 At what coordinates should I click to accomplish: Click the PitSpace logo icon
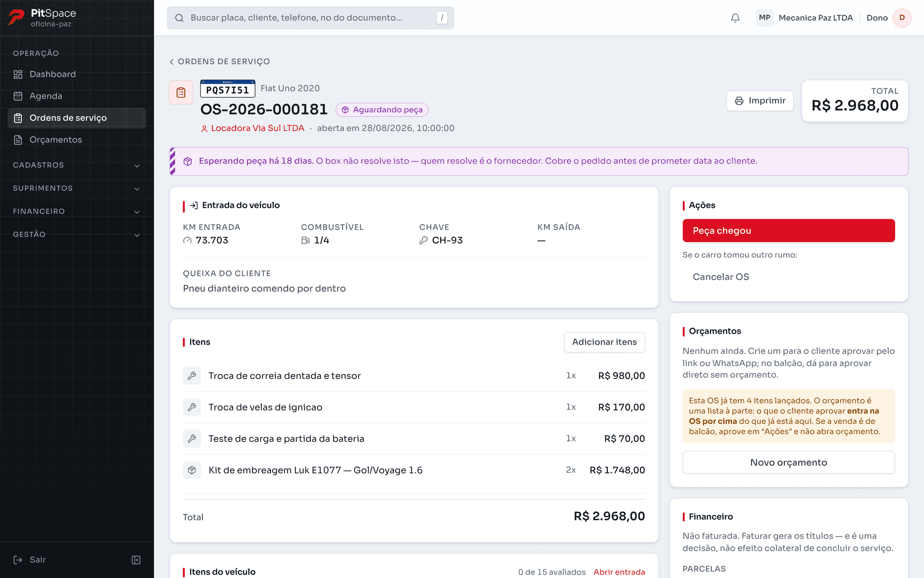click(x=16, y=18)
